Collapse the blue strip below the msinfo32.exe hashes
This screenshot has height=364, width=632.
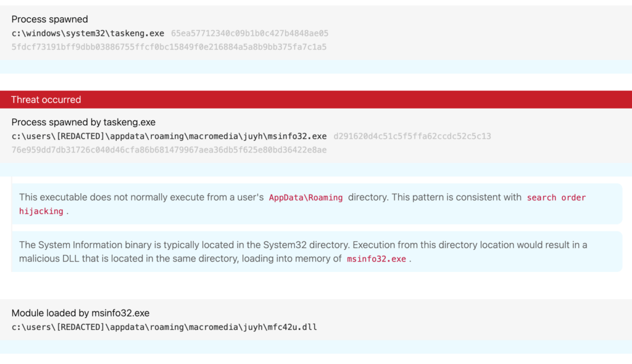316,169
